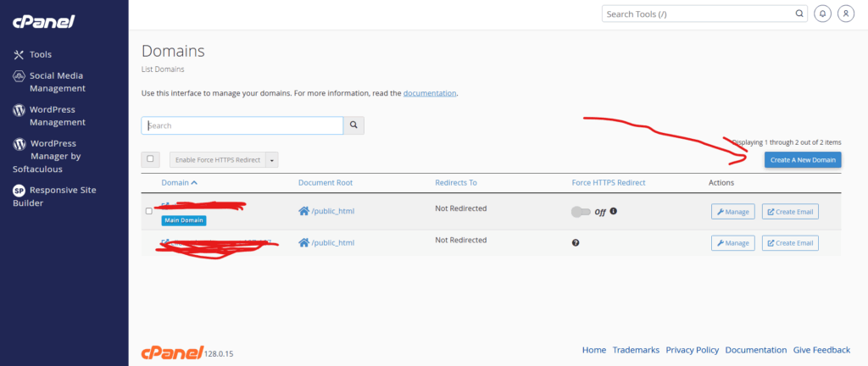This screenshot has height=366, width=868.
Task: Tick the select-all domains checkbox
Action: [150, 158]
